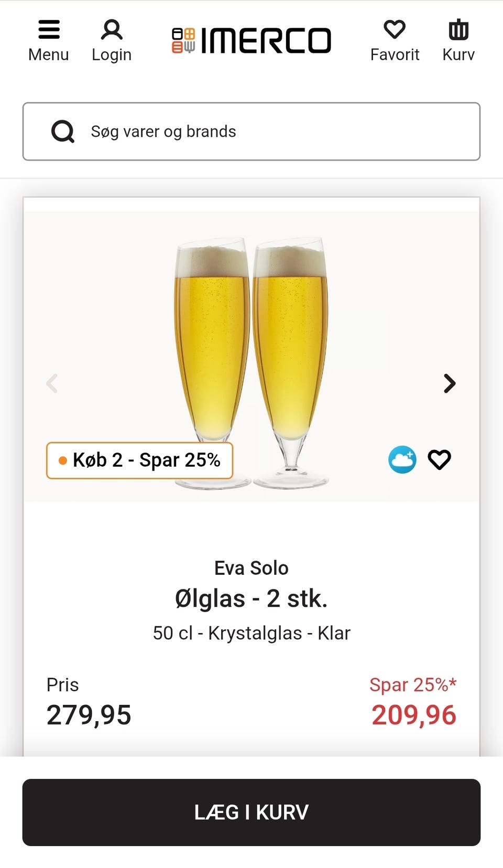This screenshot has height=868, width=503.
Task: Show next product image
Action: coord(449,383)
